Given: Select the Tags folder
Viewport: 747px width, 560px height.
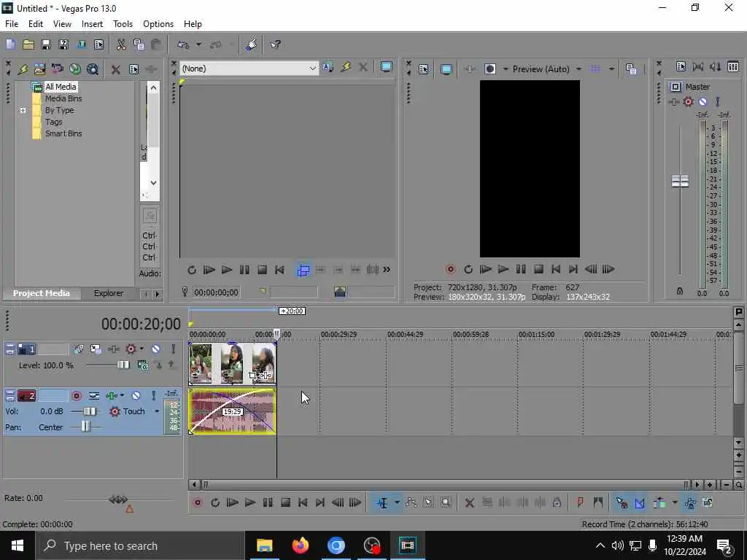Looking at the screenshot, I should [x=54, y=122].
